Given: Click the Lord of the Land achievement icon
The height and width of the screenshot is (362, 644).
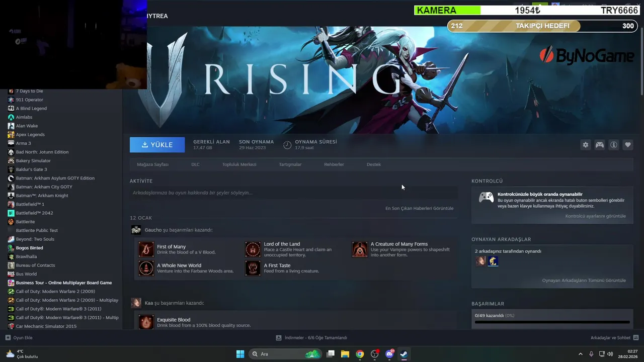Looking at the screenshot, I should 253,249.
